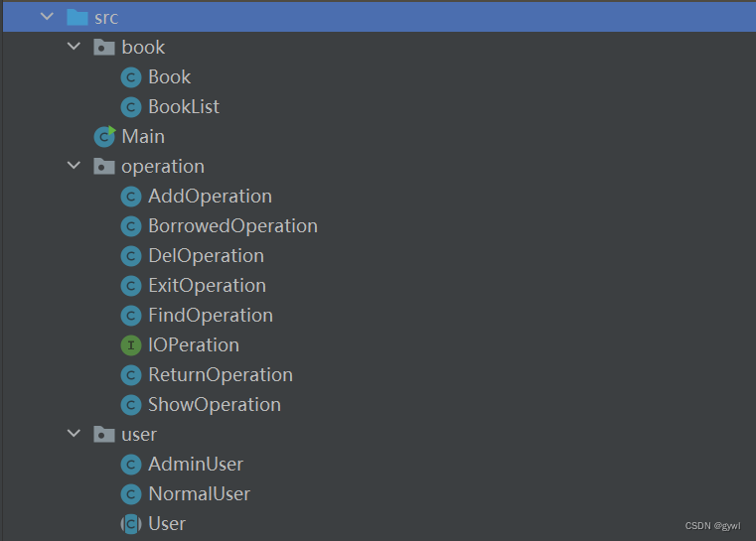The width and height of the screenshot is (756, 541).
Task: Select the src root folder label
Action: (106, 18)
